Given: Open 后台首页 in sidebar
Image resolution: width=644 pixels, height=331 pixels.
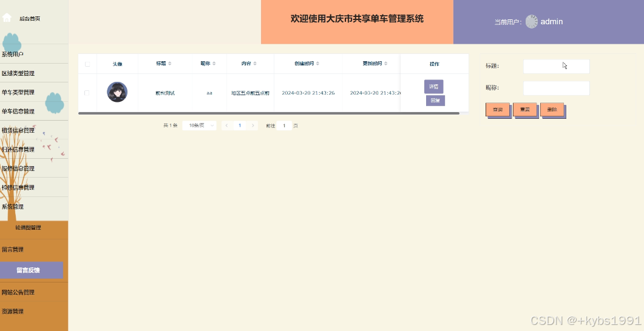Looking at the screenshot, I should click(30, 18).
